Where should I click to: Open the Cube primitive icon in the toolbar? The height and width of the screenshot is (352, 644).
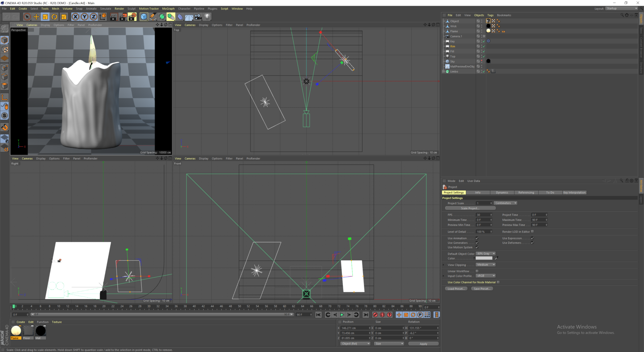tap(144, 17)
